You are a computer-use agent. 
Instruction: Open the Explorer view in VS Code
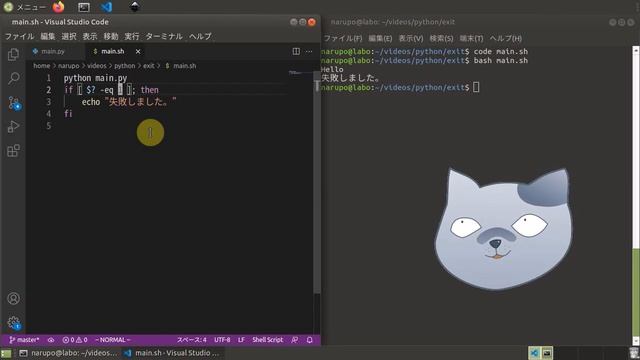click(13, 54)
